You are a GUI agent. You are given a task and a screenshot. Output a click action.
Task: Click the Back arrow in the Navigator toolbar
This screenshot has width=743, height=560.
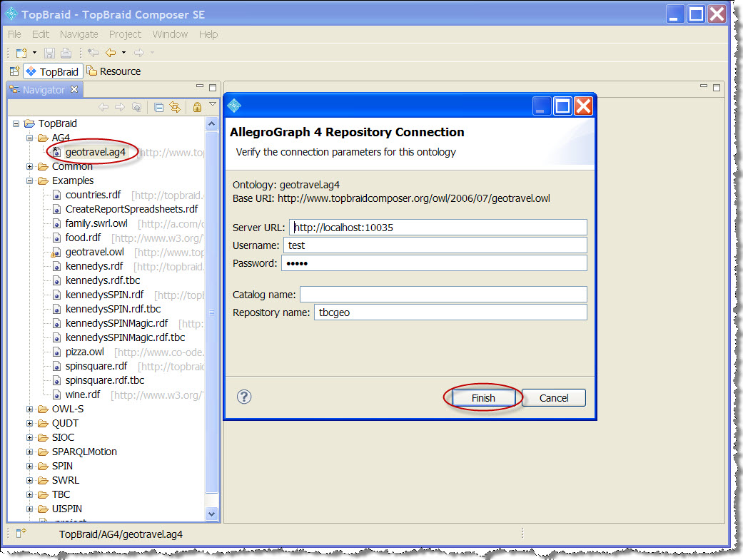[103, 106]
